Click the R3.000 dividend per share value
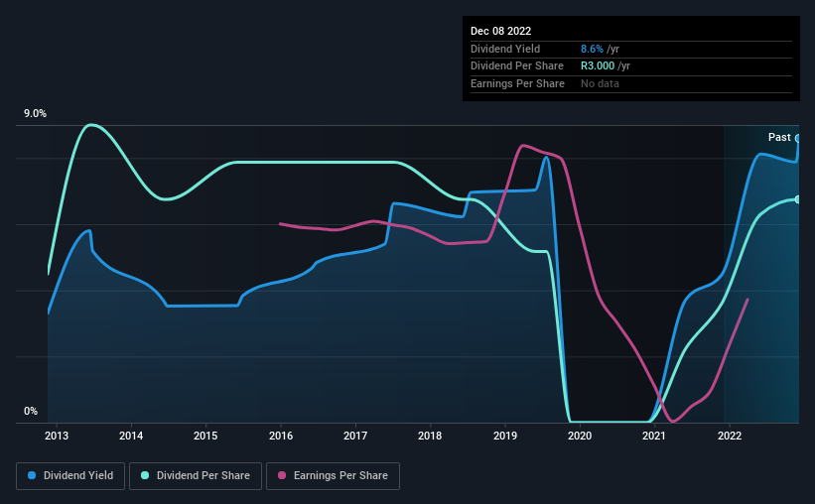815x504 pixels. [598, 66]
